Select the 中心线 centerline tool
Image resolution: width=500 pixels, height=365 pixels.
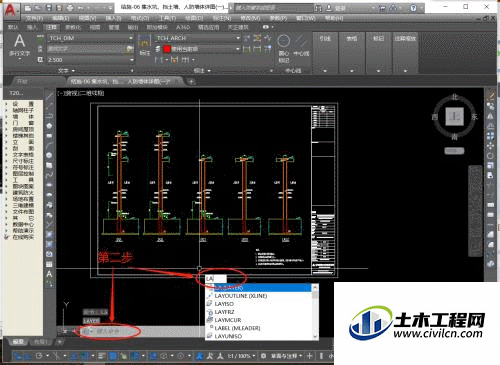pos(301,46)
